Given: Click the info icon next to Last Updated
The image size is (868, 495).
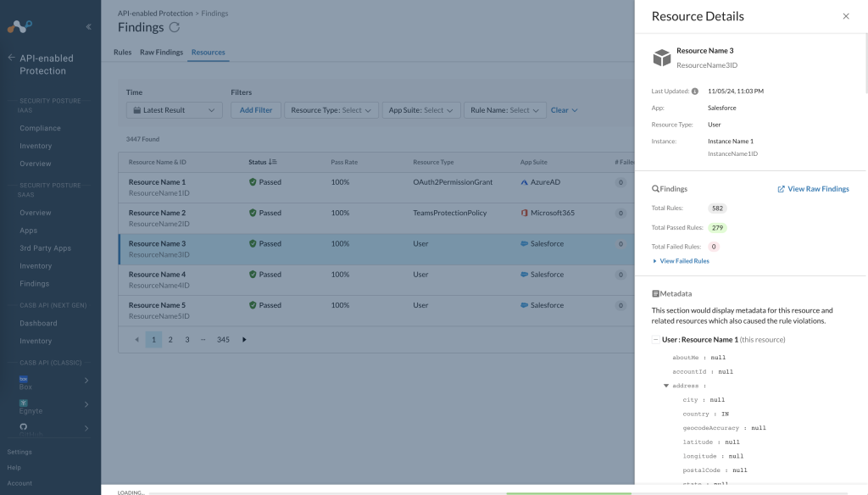Looking at the screenshot, I should [695, 92].
